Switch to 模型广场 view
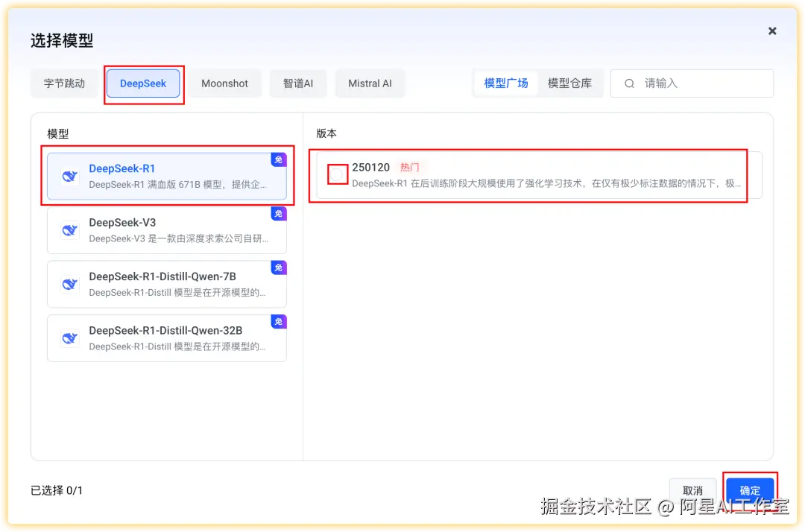This screenshot has height=532, width=805. coord(505,83)
